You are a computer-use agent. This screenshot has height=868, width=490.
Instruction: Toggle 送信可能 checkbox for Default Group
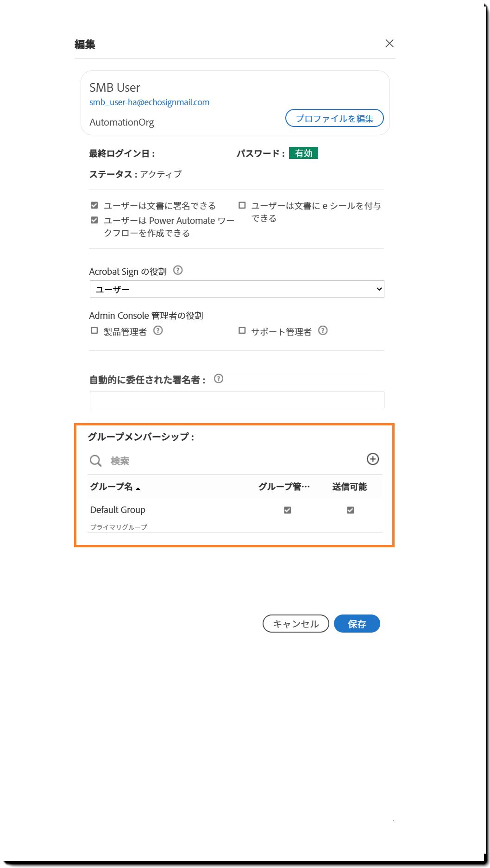point(351,510)
